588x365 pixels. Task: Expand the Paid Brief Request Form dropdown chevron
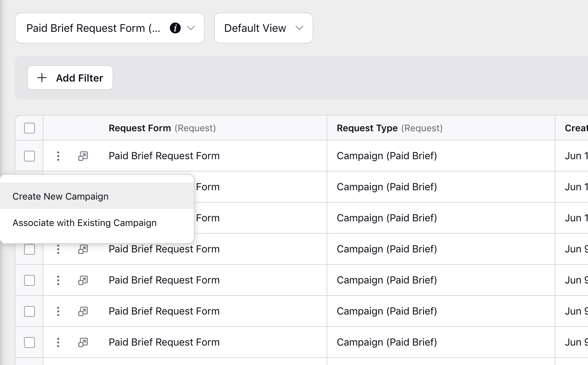pyautogui.click(x=191, y=28)
